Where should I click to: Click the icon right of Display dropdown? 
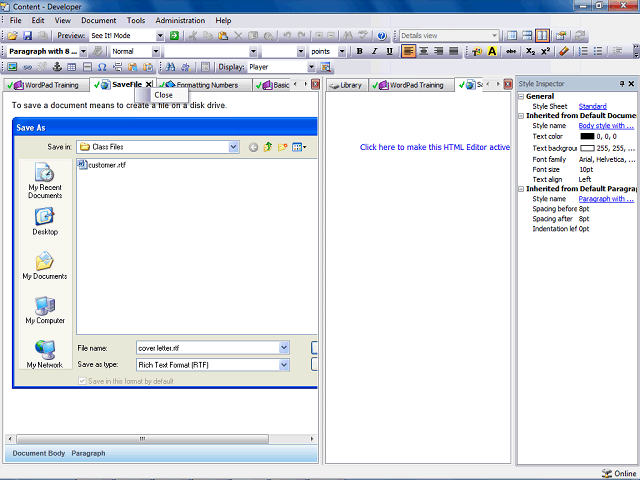[325, 67]
